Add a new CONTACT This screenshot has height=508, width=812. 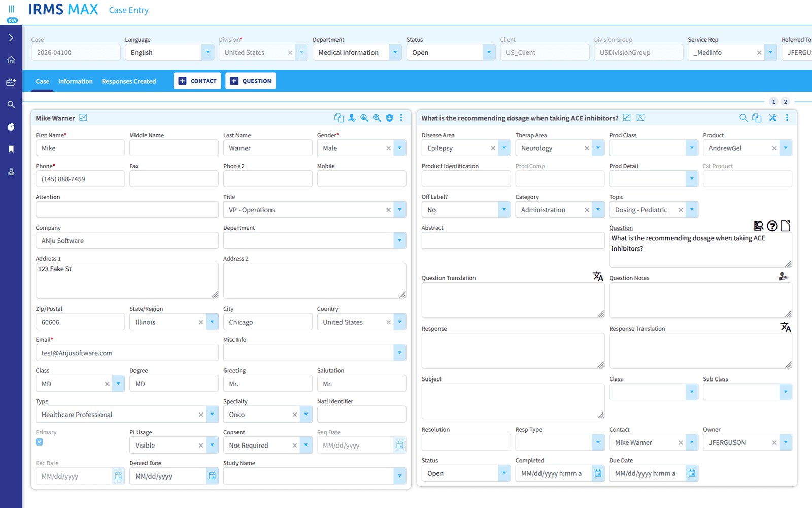point(197,81)
